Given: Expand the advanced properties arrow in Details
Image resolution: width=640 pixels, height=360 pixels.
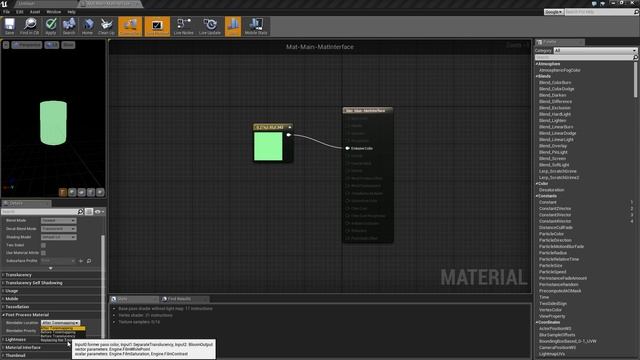Looking at the screenshot, I should 51,268.
